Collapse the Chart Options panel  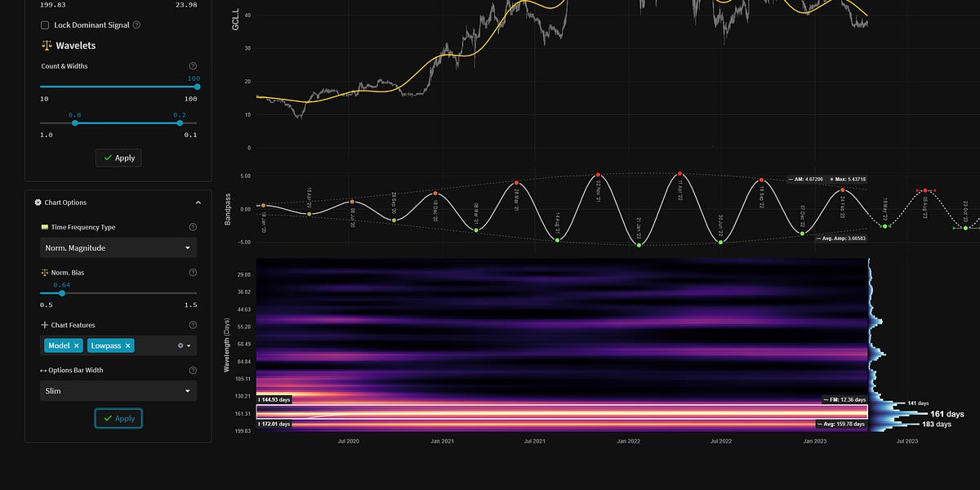pyautogui.click(x=198, y=203)
